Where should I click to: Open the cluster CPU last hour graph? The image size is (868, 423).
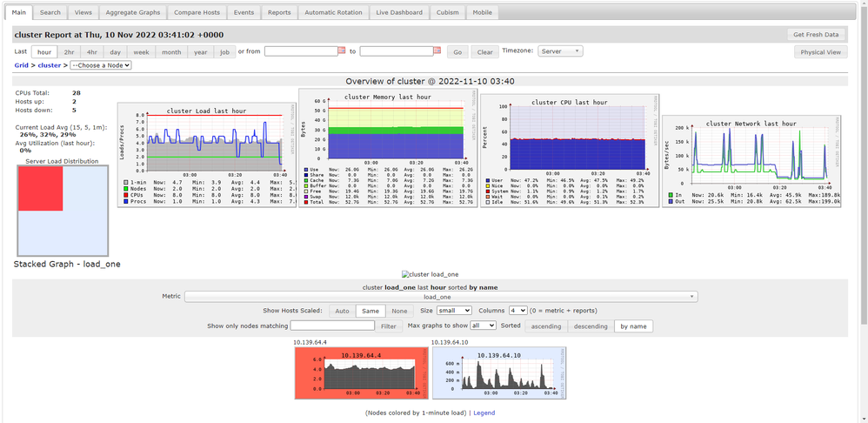569,151
